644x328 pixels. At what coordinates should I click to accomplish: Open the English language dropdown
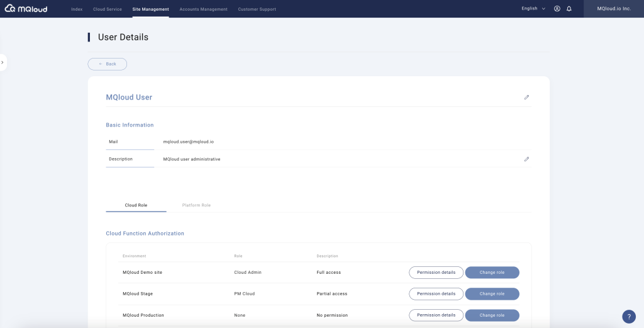[533, 9]
